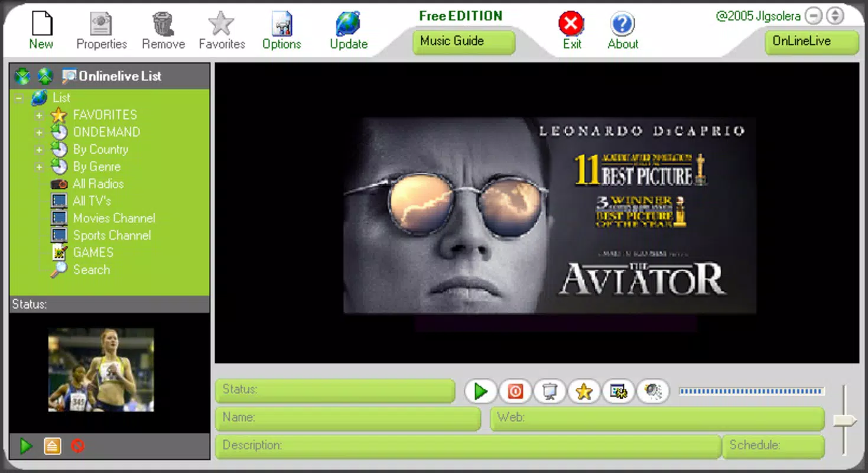The height and width of the screenshot is (473, 868).
Task: Open Search entry in the tree
Action: tap(91, 269)
